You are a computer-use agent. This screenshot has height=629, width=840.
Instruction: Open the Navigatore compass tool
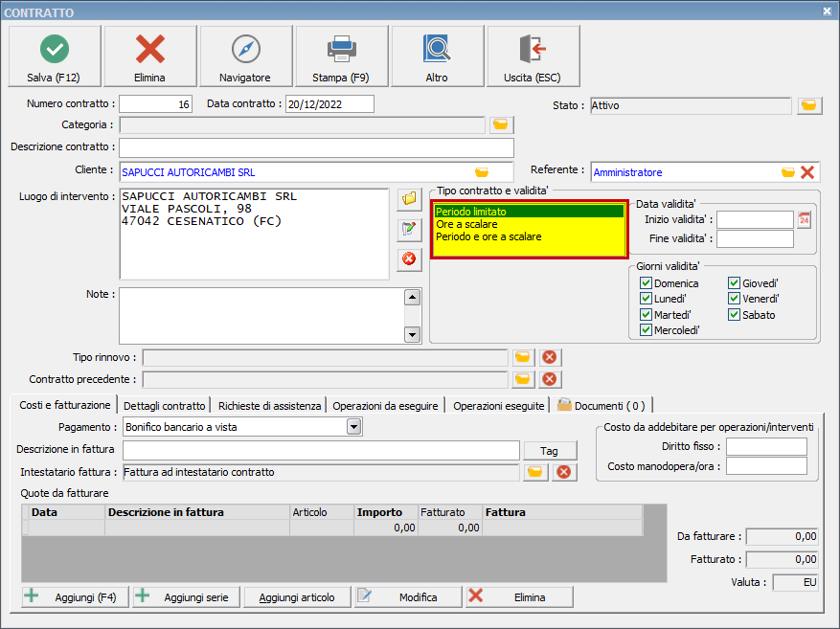pos(246,56)
